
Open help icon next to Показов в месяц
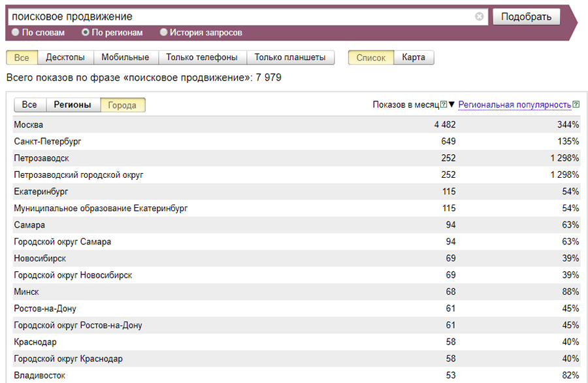[443, 105]
